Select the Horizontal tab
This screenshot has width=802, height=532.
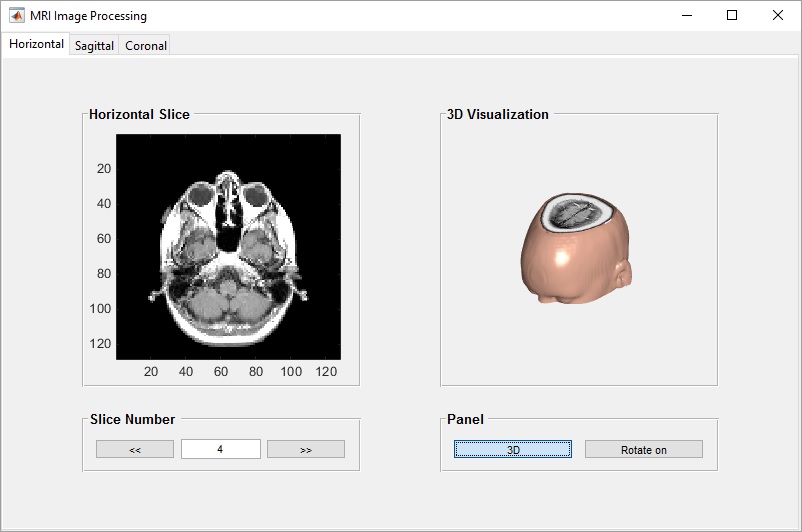(x=36, y=44)
